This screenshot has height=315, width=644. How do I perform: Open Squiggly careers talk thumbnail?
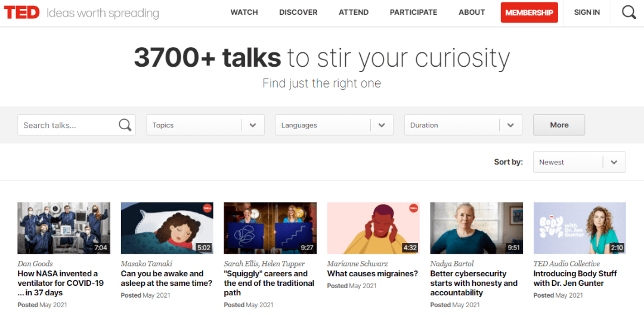270,228
